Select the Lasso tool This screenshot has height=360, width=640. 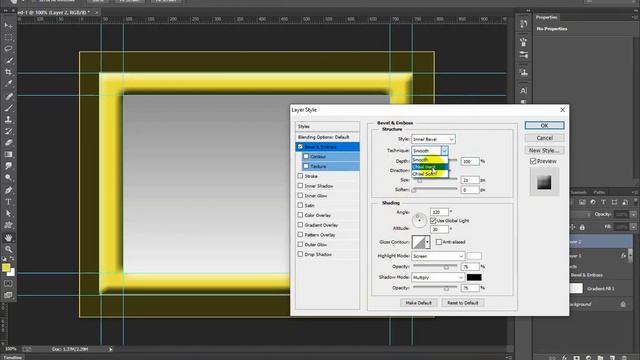[8, 49]
